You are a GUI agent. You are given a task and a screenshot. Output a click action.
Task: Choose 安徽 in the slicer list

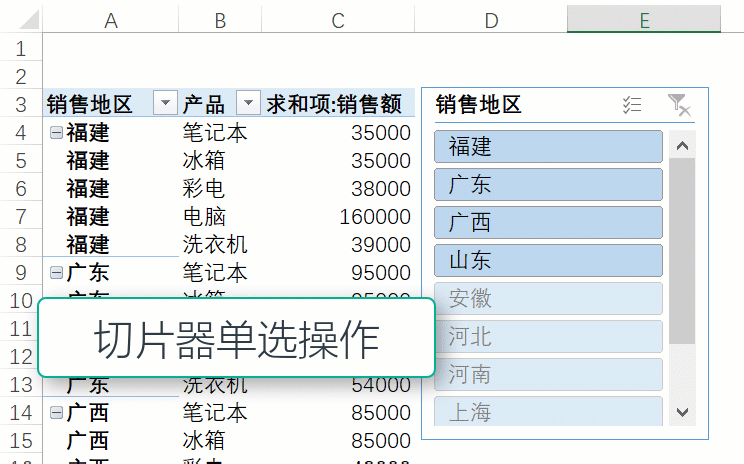(548, 299)
